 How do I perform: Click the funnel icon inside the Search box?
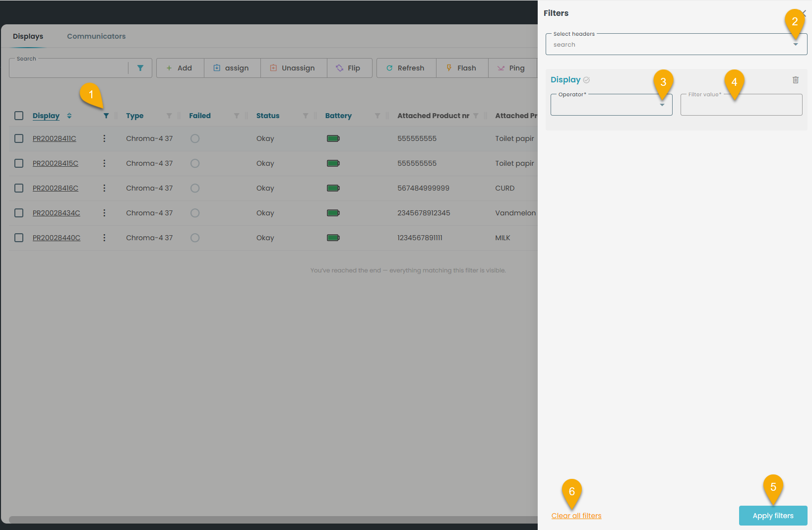click(140, 68)
